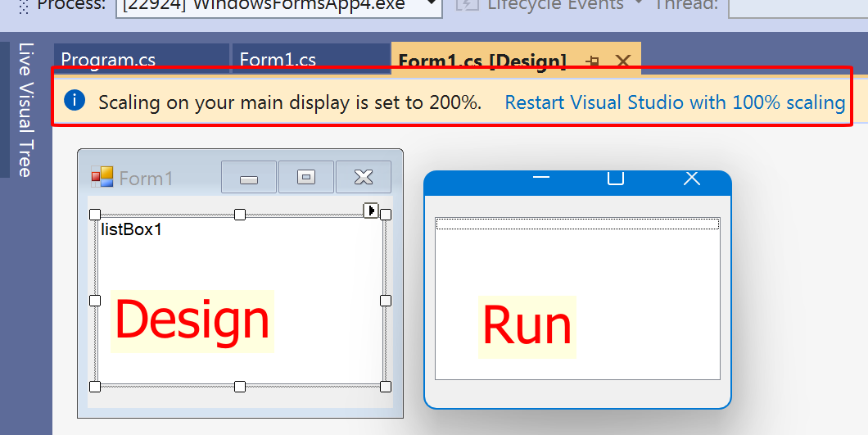The height and width of the screenshot is (435, 868).
Task: Click designer Form1 close button
Action: pos(364,177)
